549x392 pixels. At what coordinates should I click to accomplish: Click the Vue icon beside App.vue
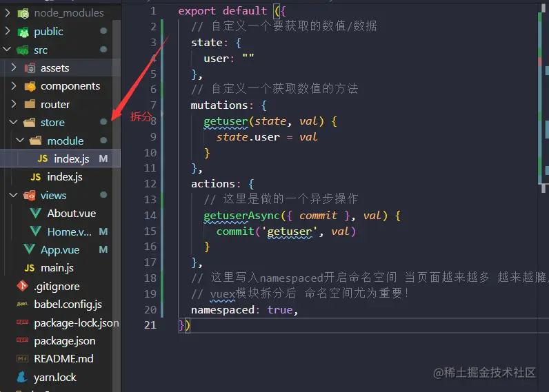(30, 249)
